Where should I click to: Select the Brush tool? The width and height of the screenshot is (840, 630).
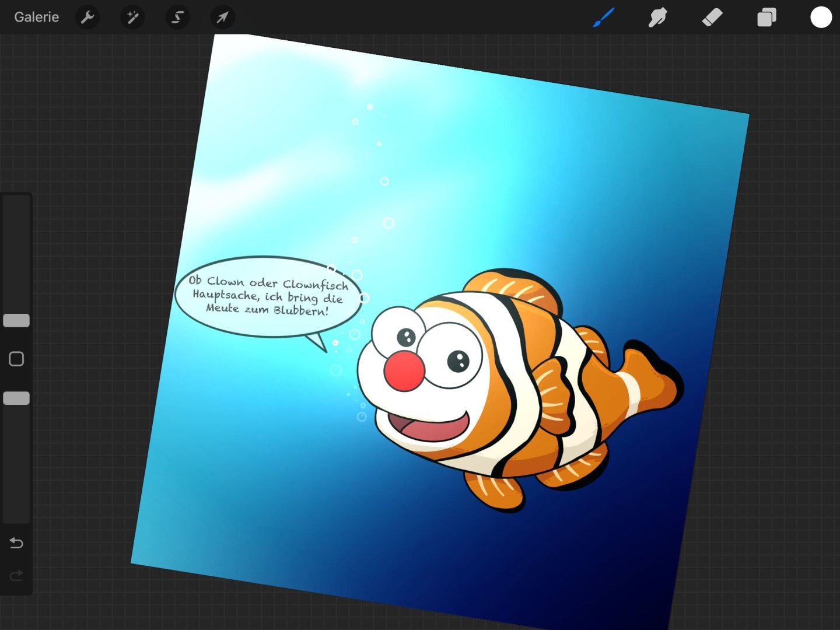[x=603, y=17]
